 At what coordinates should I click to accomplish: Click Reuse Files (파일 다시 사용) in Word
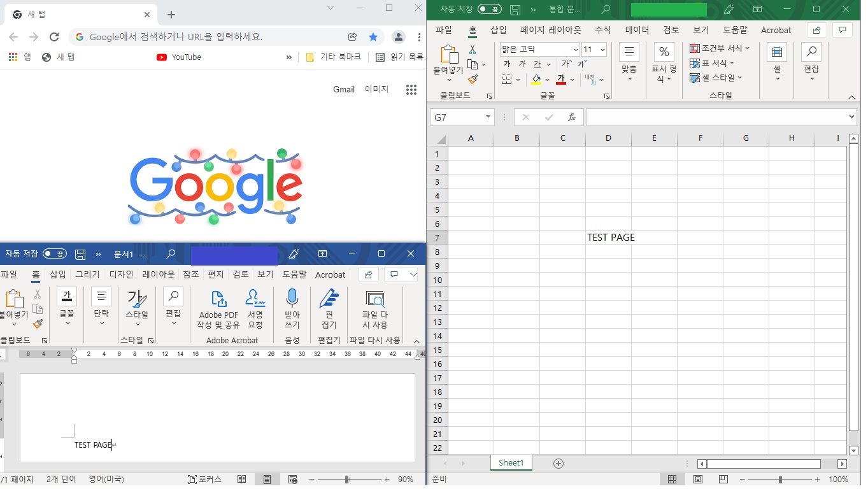(x=375, y=309)
